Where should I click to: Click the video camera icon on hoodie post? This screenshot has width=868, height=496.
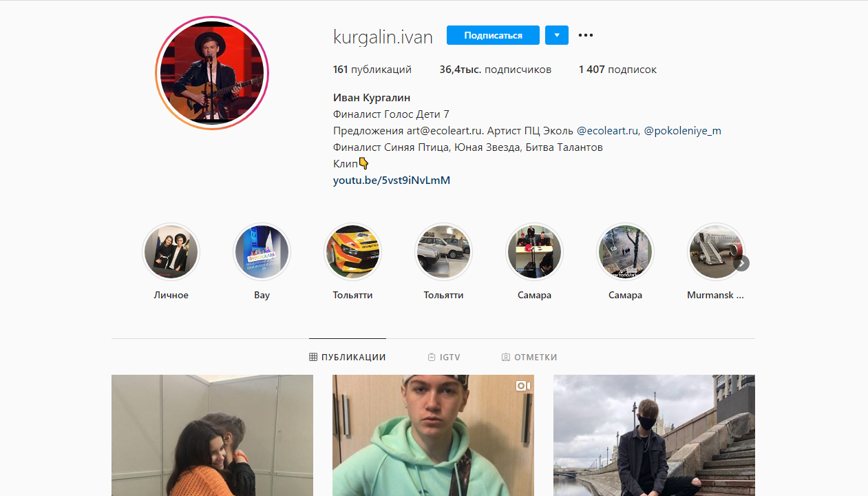(523, 386)
